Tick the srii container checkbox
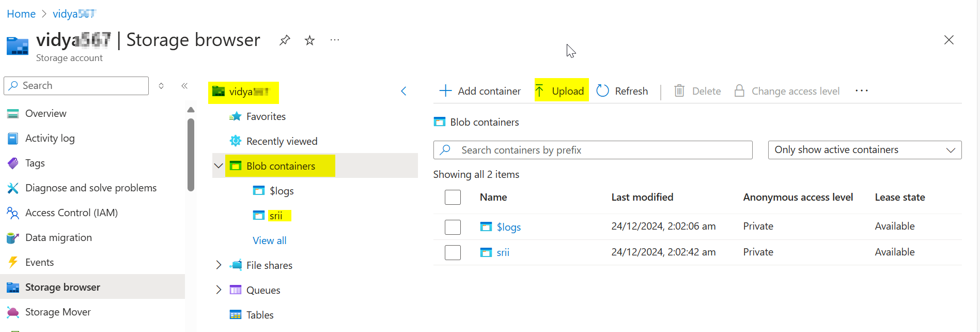The height and width of the screenshot is (332, 980). (x=453, y=252)
